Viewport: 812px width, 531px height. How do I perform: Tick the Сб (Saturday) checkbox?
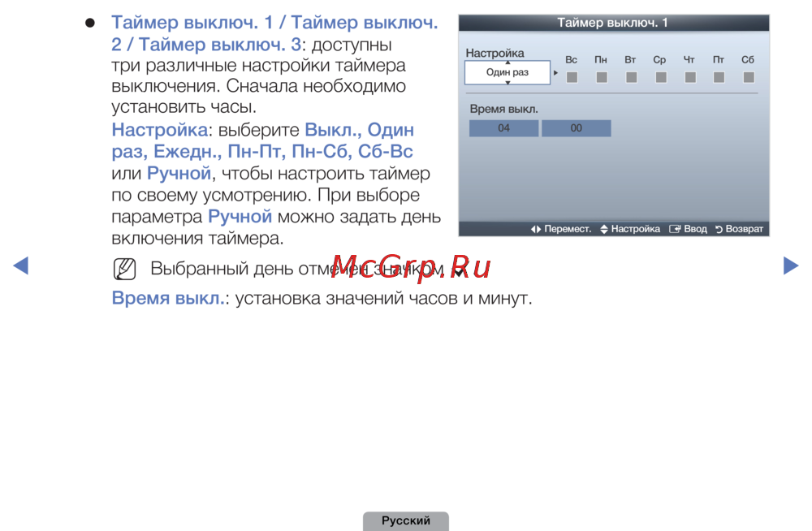pyautogui.click(x=748, y=78)
